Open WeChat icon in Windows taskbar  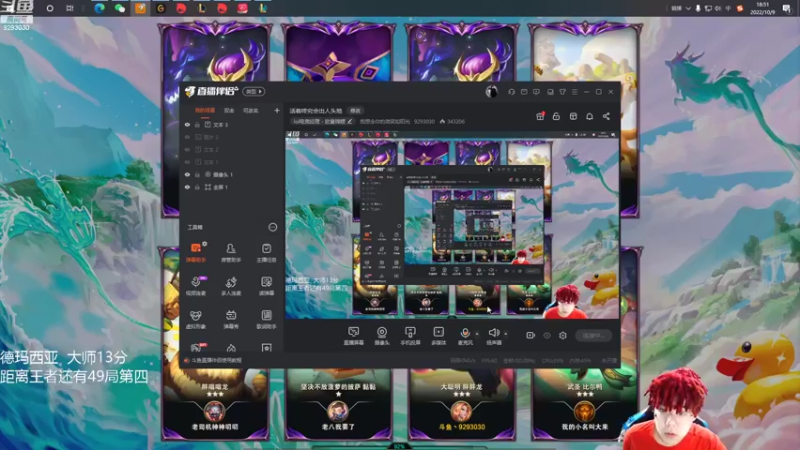(120, 8)
